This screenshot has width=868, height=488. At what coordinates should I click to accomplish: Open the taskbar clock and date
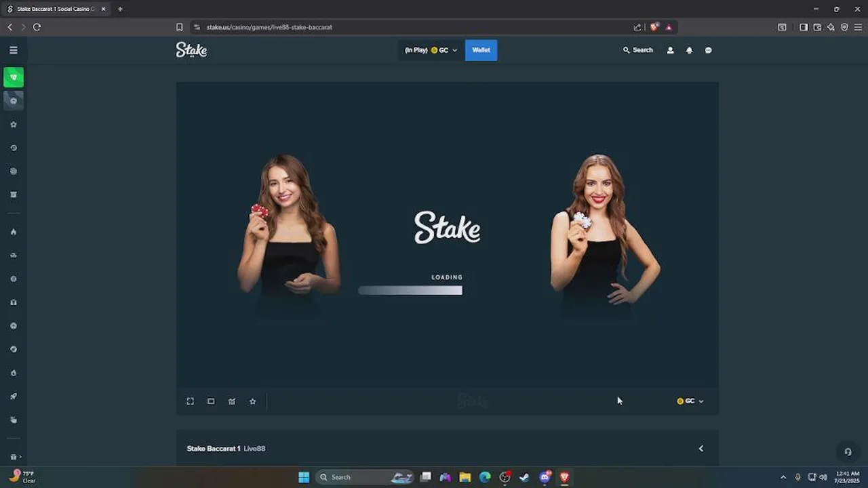pos(847,477)
